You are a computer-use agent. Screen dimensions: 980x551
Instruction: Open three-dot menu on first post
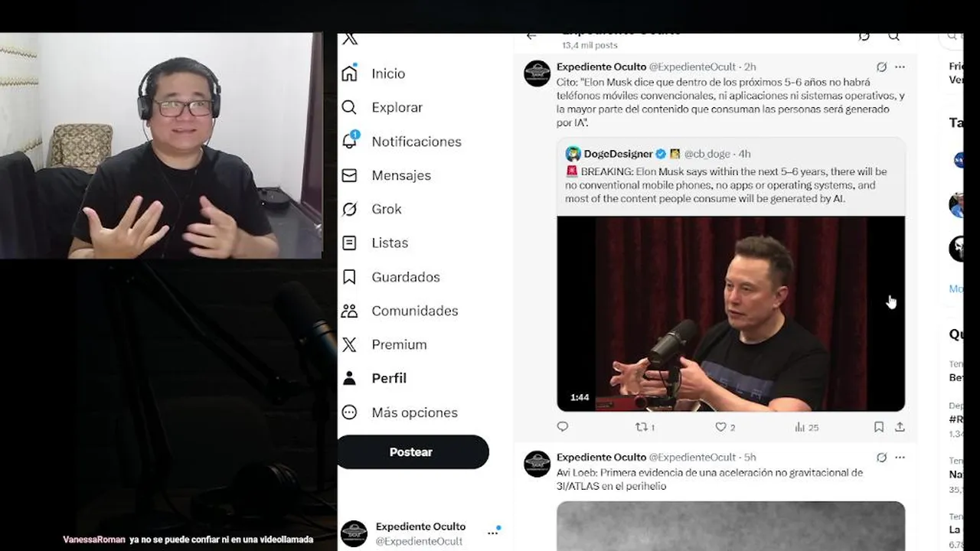point(900,67)
